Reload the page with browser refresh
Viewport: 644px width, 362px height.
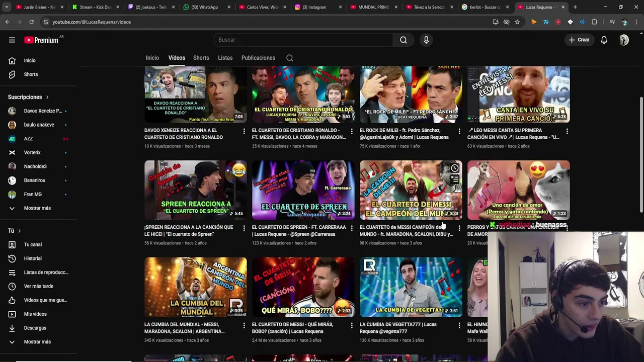(31, 22)
